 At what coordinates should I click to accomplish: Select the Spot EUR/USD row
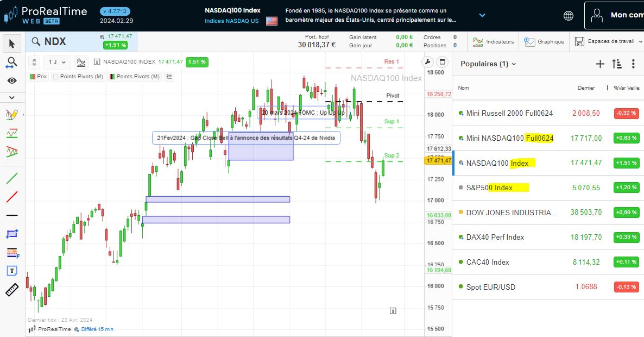[x=548, y=287]
